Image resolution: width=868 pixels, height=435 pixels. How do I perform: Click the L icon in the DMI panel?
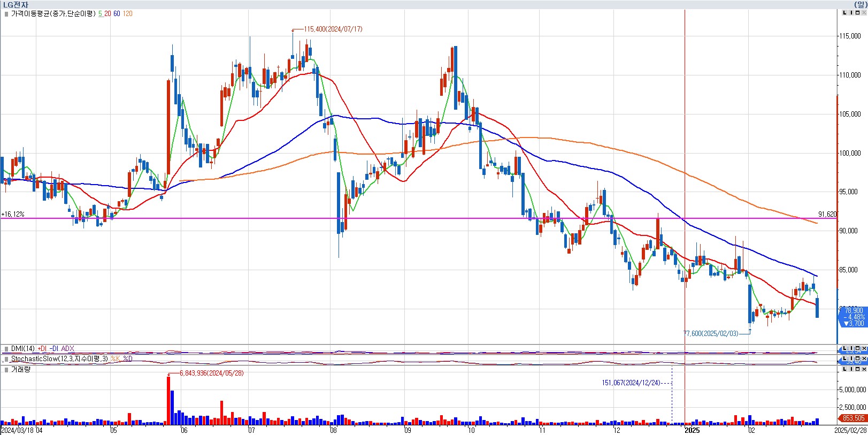coord(844,348)
